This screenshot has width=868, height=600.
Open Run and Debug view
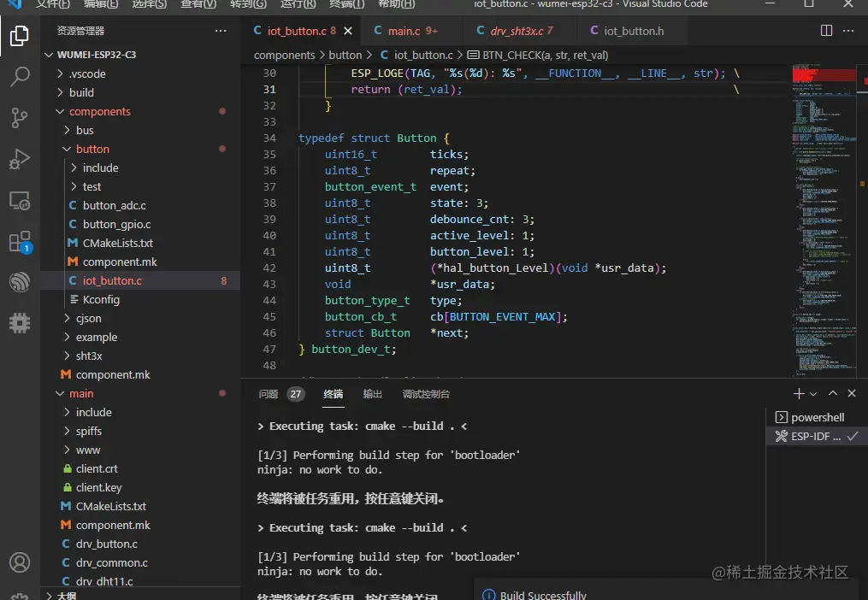point(20,159)
